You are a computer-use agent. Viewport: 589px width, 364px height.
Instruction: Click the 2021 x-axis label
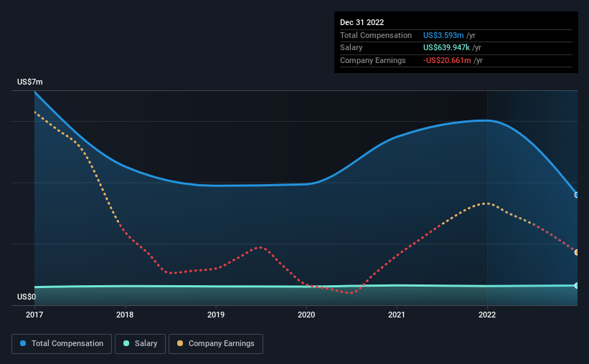point(397,315)
